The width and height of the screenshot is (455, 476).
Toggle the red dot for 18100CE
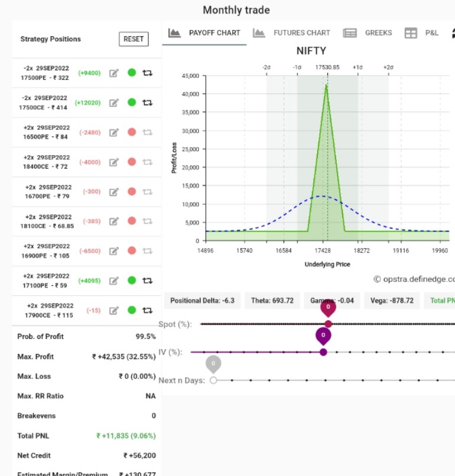click(132, 221)
